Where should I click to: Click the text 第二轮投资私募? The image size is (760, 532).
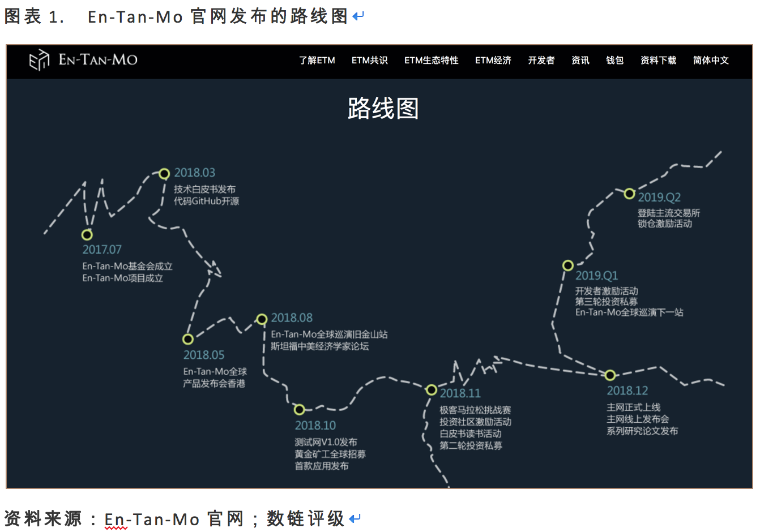pos(471,445)
